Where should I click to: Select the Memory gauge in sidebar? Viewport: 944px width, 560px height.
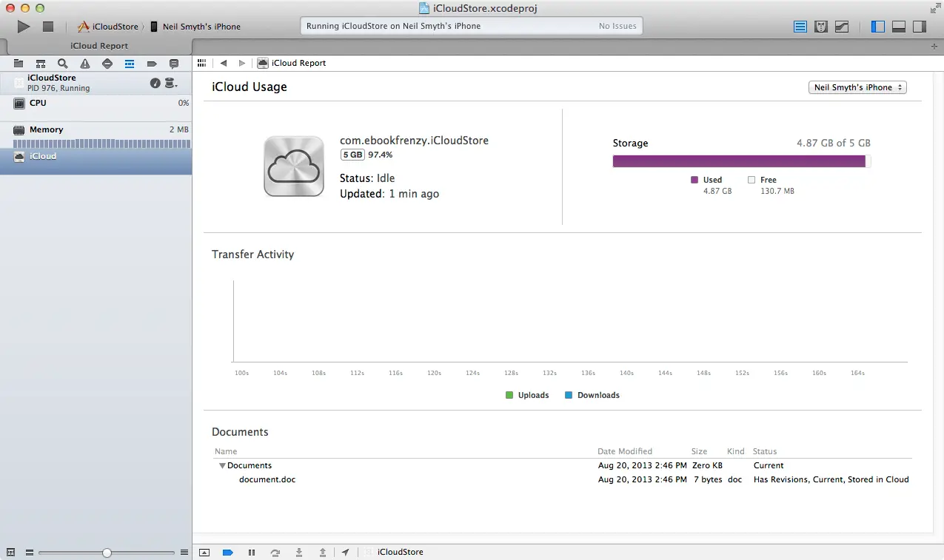[x=96, y=130]
